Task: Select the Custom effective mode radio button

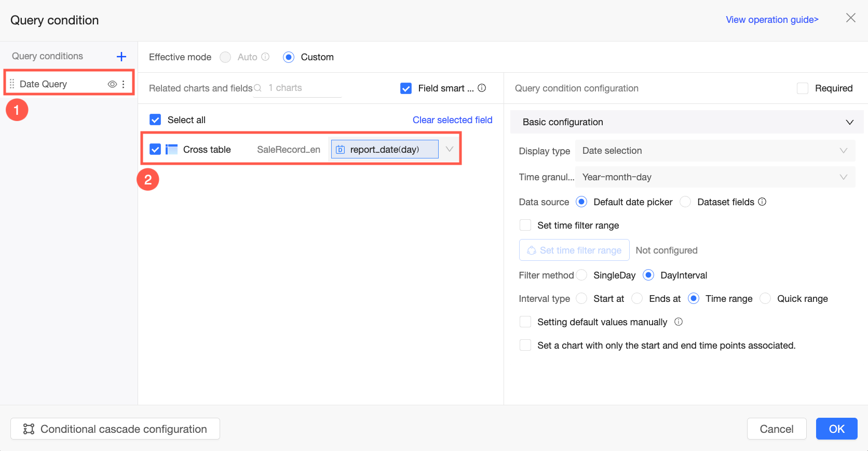Action: (x=289, y=57)
